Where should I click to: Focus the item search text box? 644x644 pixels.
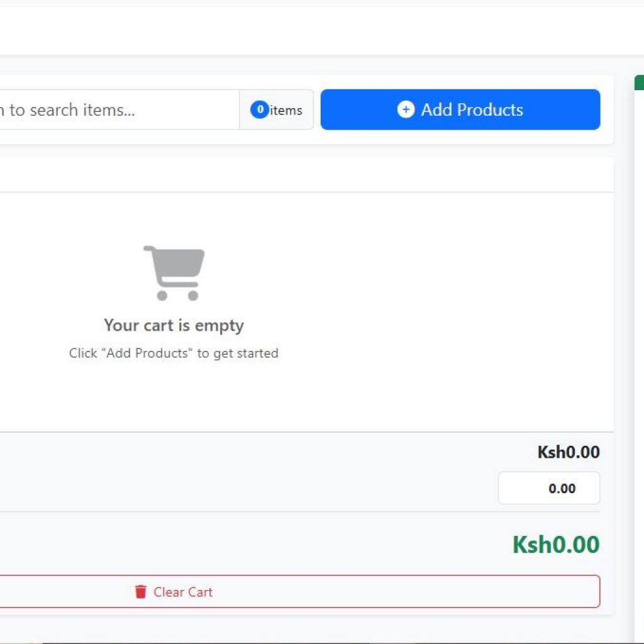pyautogui.click(x=113, y=109)
